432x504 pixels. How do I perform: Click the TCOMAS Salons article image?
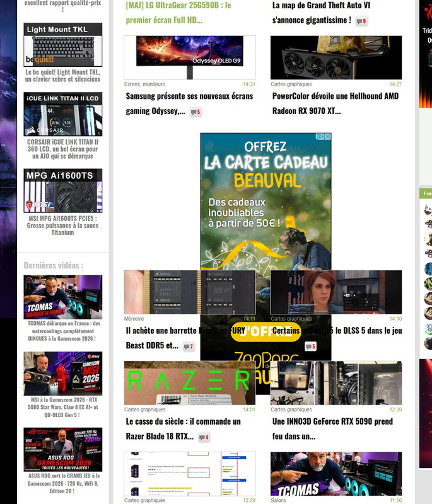point(336,474)
